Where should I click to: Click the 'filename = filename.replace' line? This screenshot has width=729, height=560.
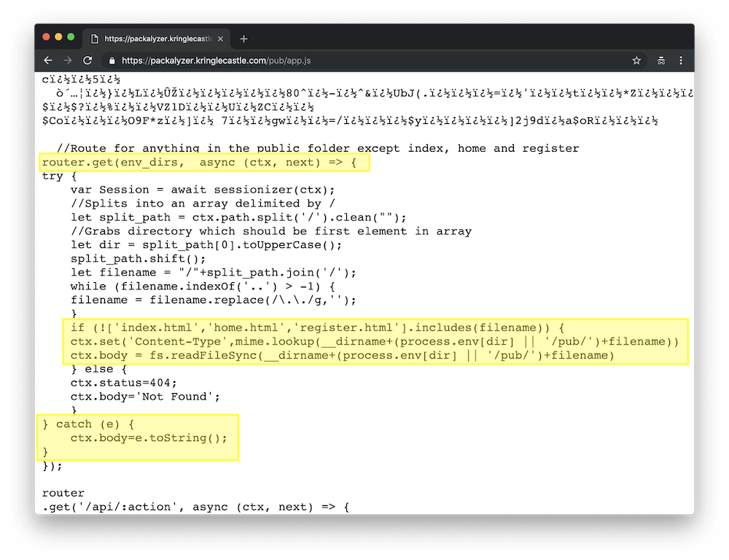point(214,300)
